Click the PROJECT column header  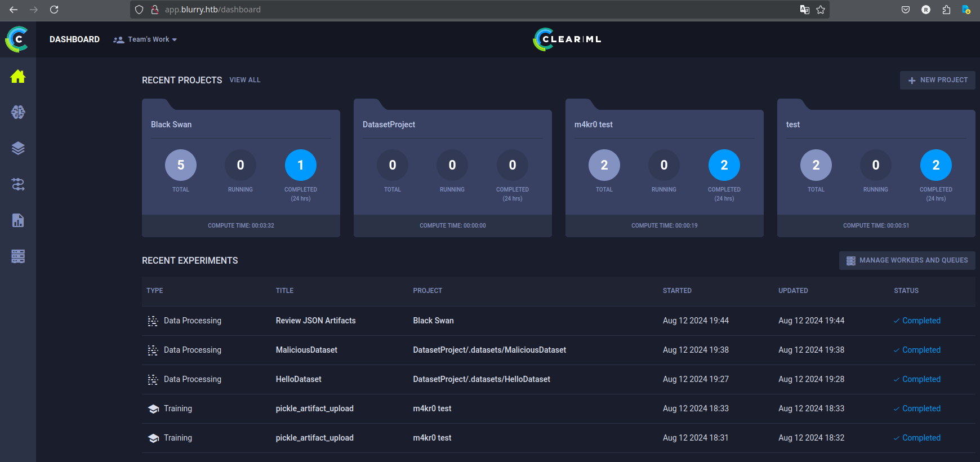click(x=427, y=291)
